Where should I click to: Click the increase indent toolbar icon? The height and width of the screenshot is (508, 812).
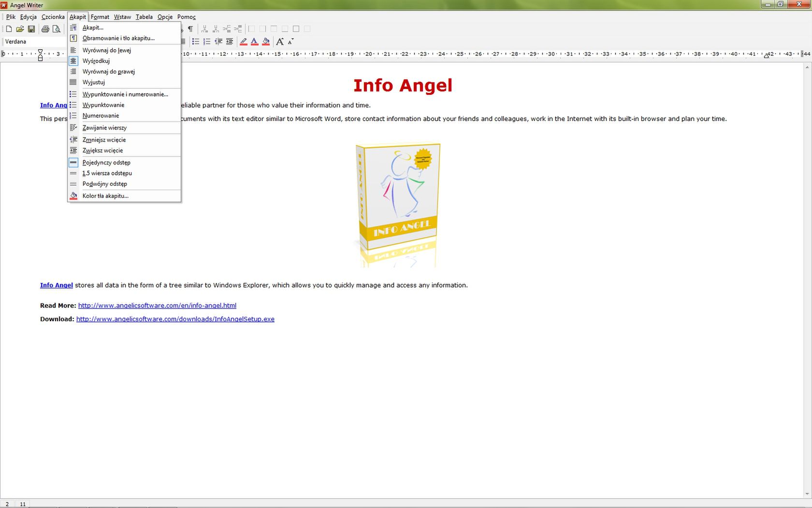click(230, 42)
